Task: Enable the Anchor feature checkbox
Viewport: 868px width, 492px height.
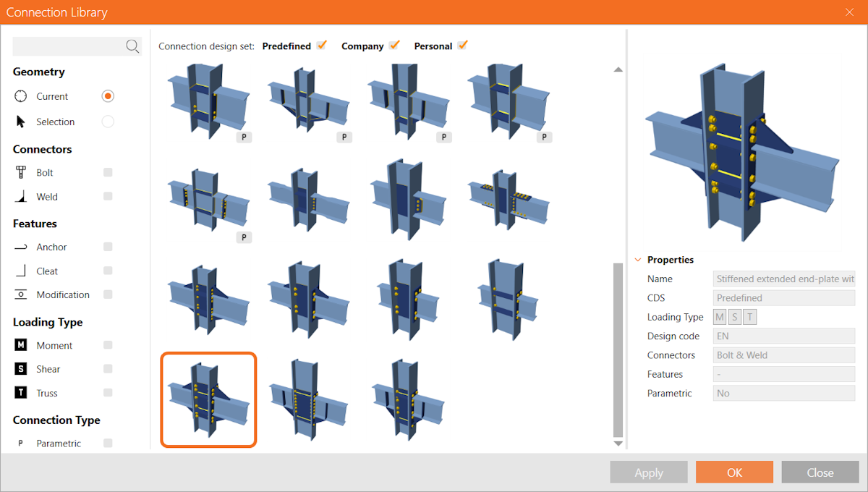Action: (x=108, y=247)
